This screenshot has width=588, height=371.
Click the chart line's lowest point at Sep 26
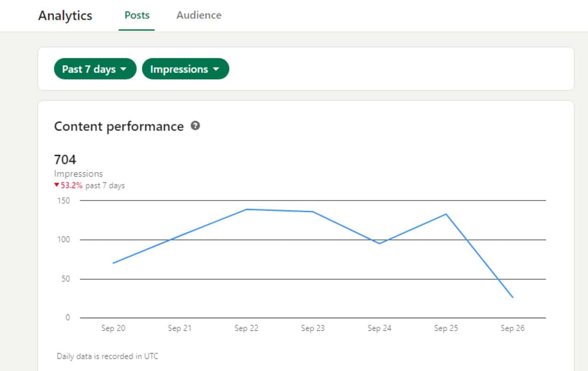(x=513, y=297)
